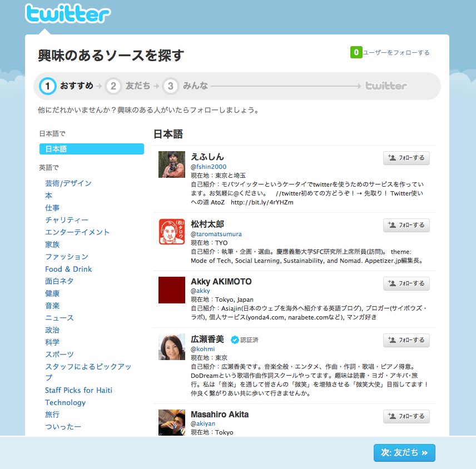Open the @fshin2000 handle link
Screen dimensions: 476x469
(x=209, y=167)
